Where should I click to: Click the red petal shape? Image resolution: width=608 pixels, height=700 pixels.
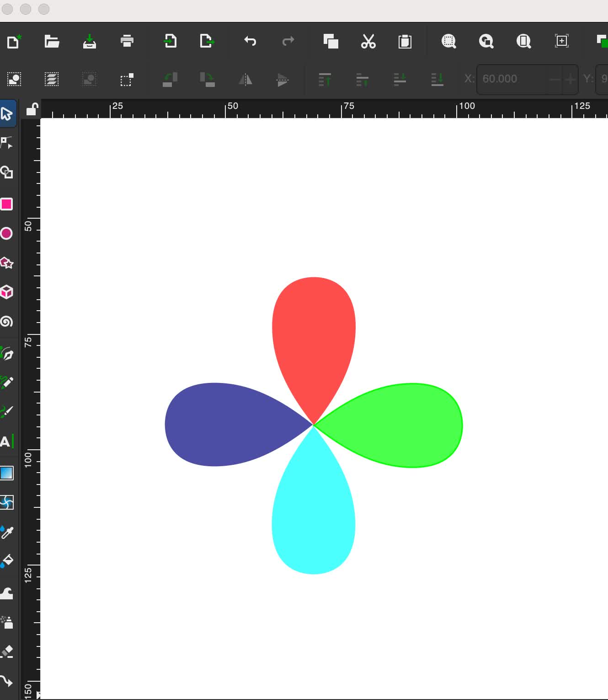[314, 329]
